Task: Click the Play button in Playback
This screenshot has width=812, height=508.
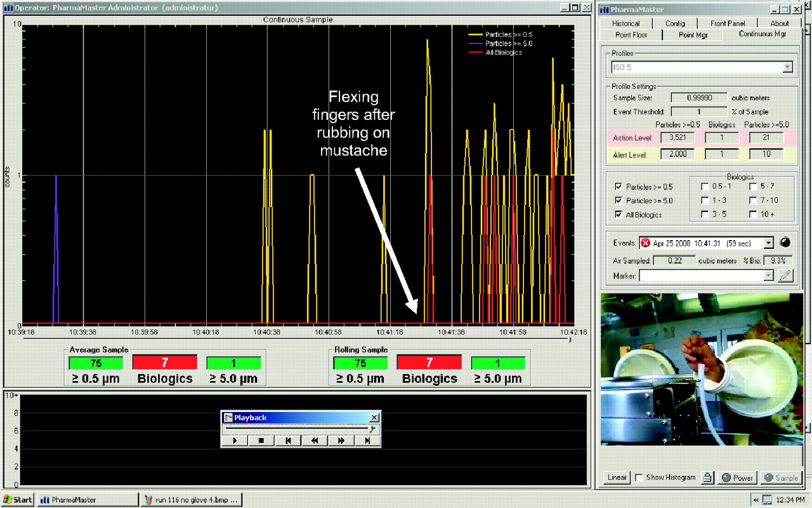Action: point(235,440)
